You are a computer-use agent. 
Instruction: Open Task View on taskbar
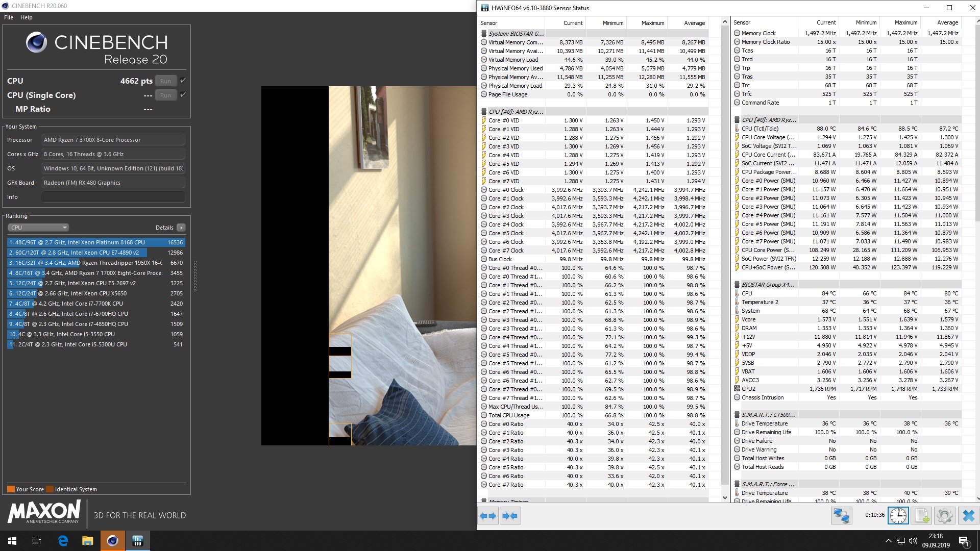37,541
